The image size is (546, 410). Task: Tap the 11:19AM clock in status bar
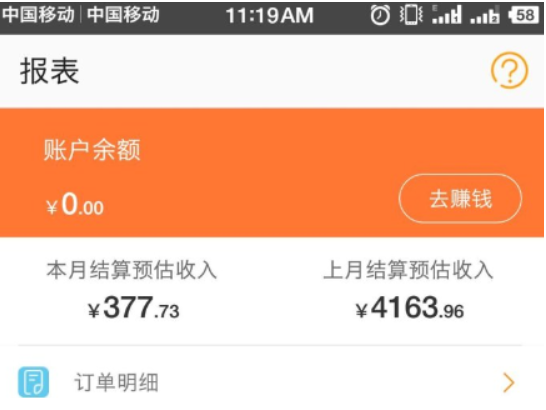pyautogui.click(x=270, y=16)
